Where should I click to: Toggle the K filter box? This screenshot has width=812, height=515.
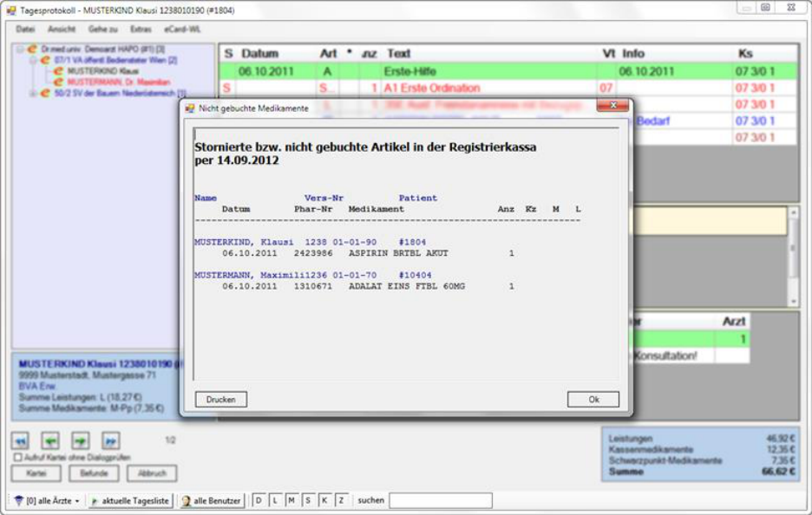coord(324,500)
